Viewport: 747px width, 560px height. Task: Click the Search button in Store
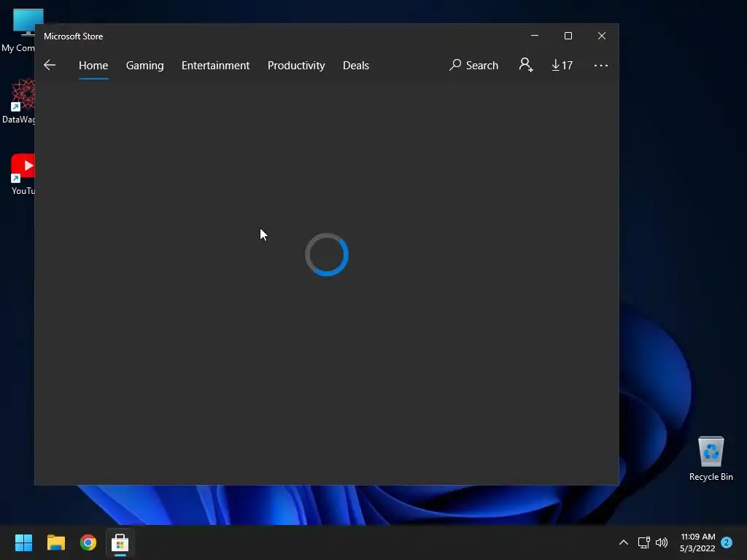click(x=473, y=65)
